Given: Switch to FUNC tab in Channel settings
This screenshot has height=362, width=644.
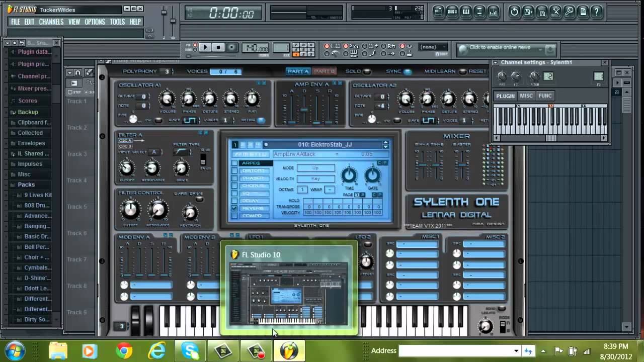Looking at the screenshot, I should tap(545, 96).
